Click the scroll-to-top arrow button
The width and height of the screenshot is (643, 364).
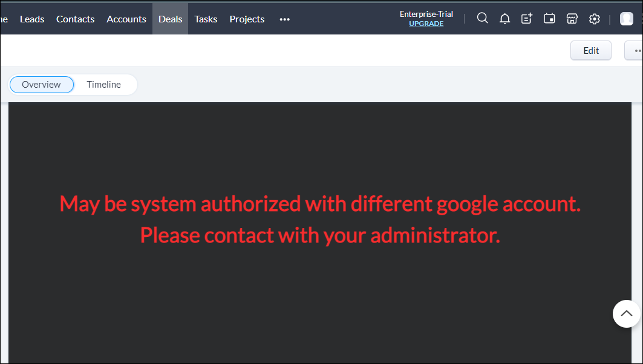(x=626, y=314)
